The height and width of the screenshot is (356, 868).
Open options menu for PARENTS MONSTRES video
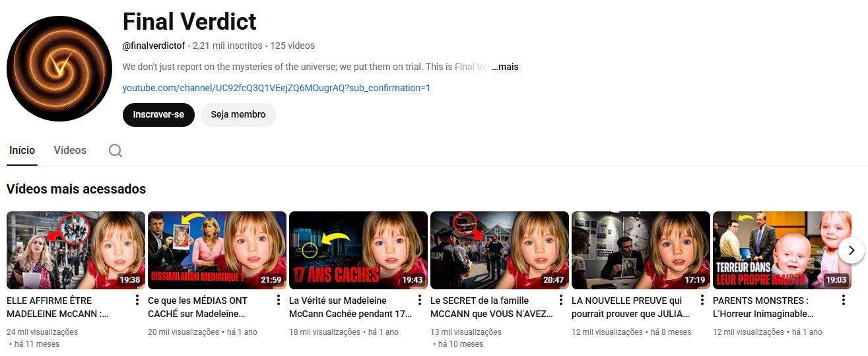click(x=844, y=301)
